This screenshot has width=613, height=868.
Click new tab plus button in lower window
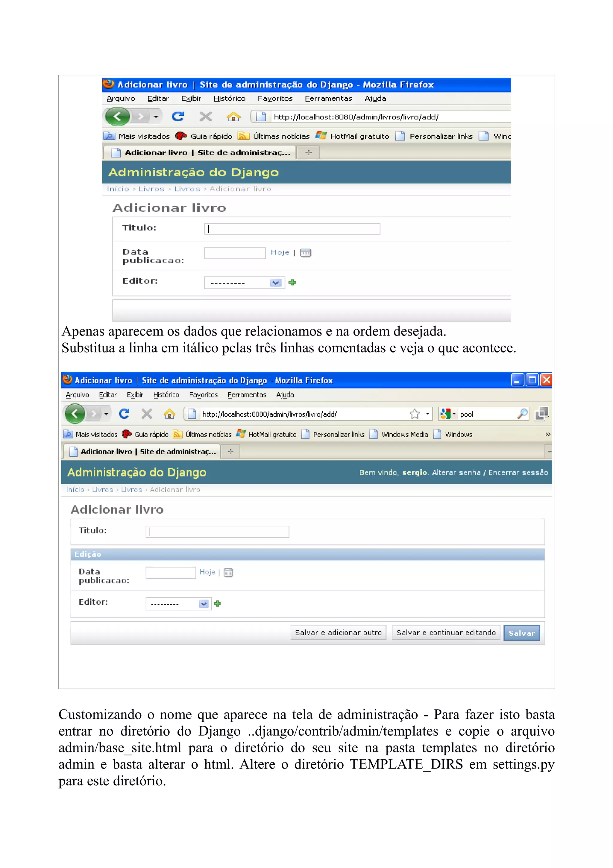[230, 451]
